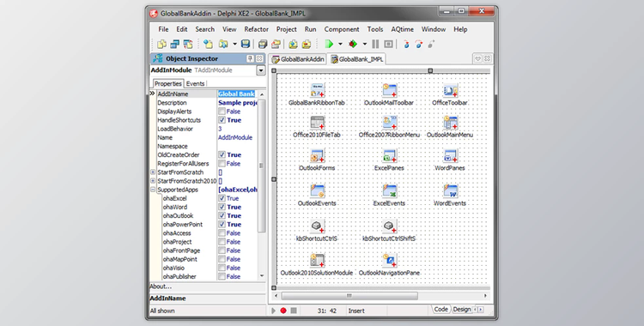Switch to the Design view tab
The image size is (644, 326).
[x=462, y=309]
